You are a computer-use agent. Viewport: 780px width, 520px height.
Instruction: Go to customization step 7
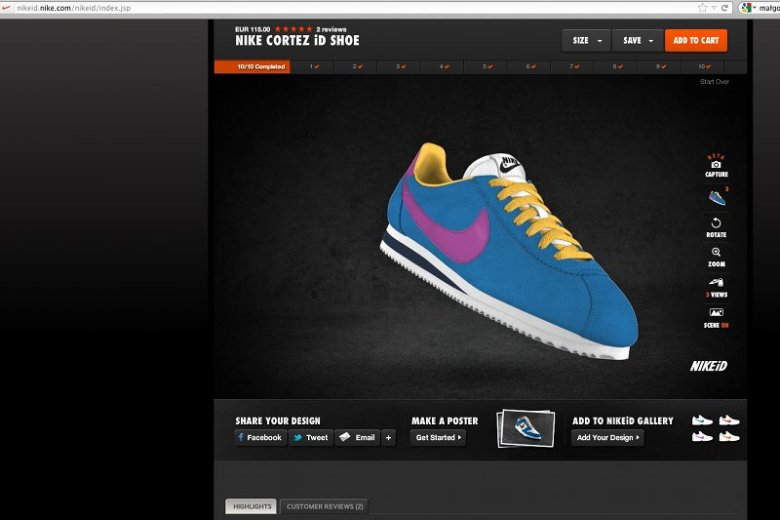tap(574, 67)
